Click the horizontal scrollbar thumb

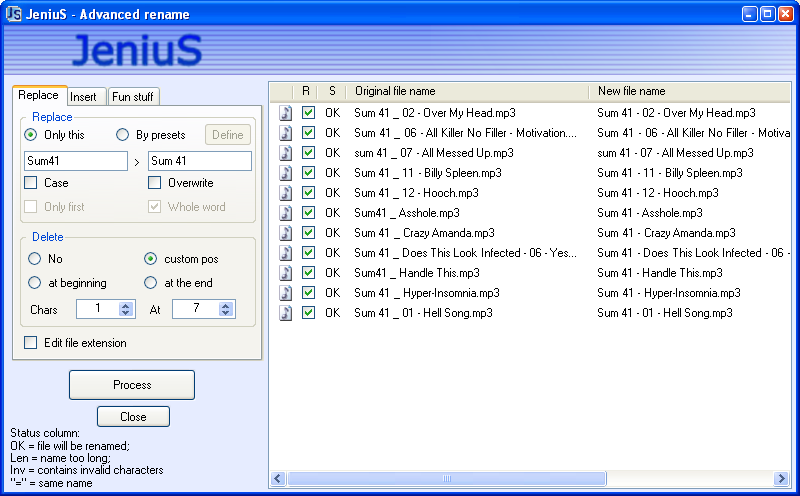(447, 478)
